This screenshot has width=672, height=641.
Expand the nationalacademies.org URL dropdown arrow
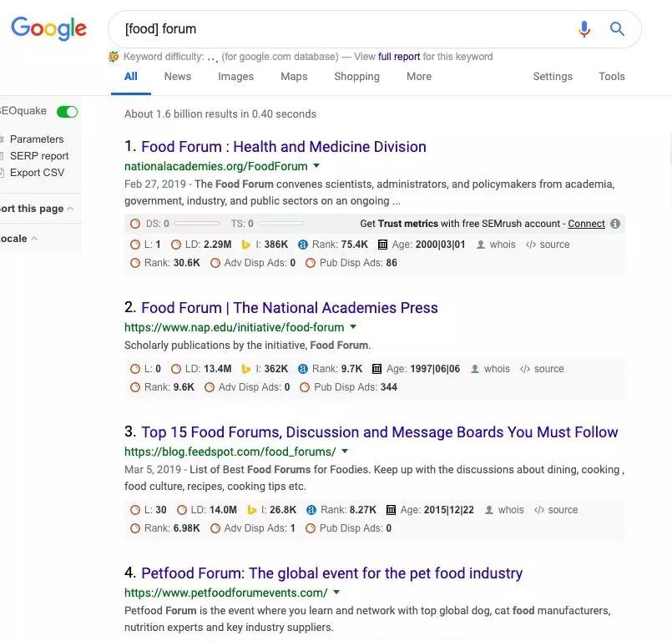pos(316,166)
